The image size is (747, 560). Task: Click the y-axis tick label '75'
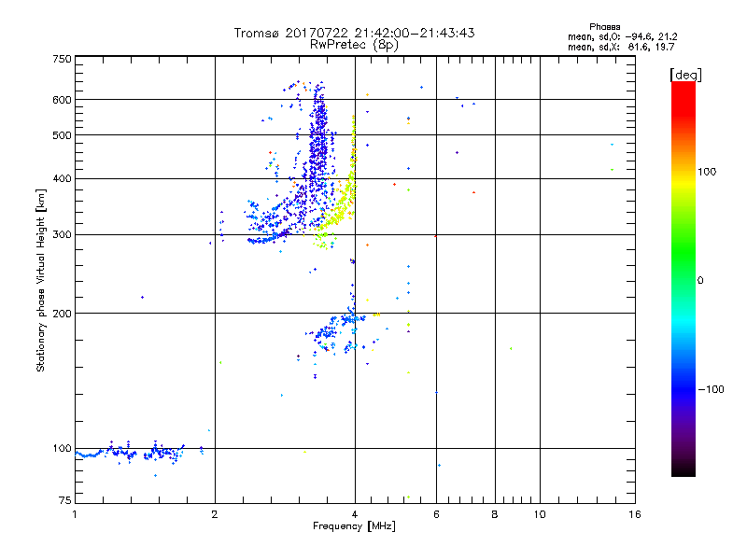click(65, 500)
